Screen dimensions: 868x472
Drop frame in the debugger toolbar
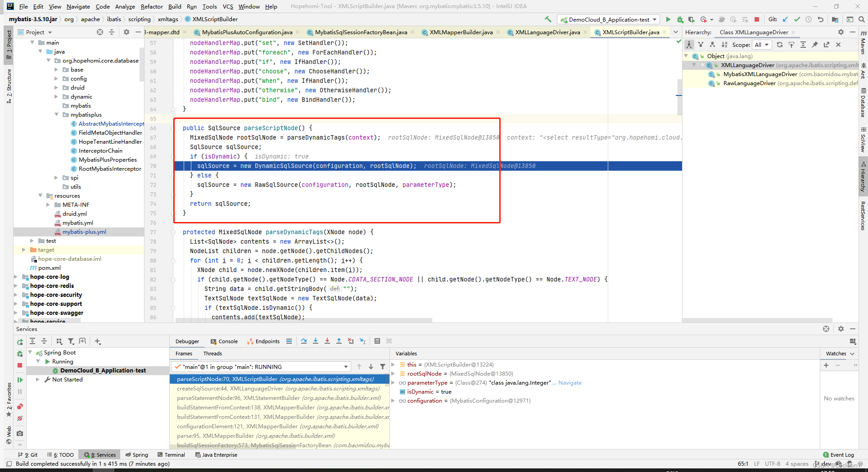click(351, 341)
